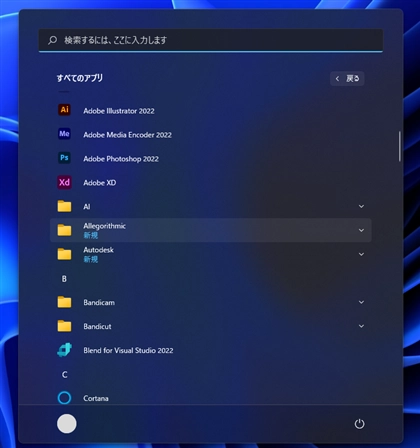Select Blend for Visual Studio 2022 label
This screenshot has height=448, width=420.
[128, 351]
